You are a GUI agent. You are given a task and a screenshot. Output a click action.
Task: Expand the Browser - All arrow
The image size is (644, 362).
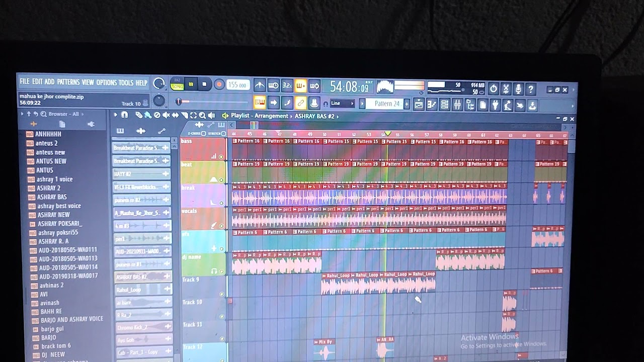(x=82, y=114)
